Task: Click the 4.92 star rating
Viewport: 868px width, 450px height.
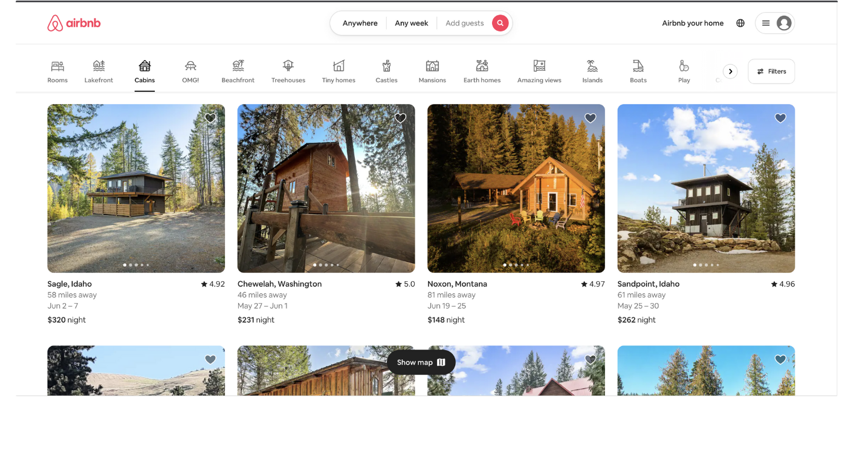Action: 213,284
